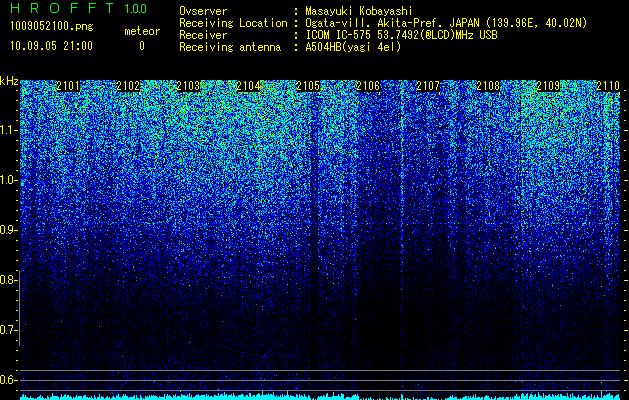Select the filename 1009052100.png
629x400 pixels.
pos(52,27)
